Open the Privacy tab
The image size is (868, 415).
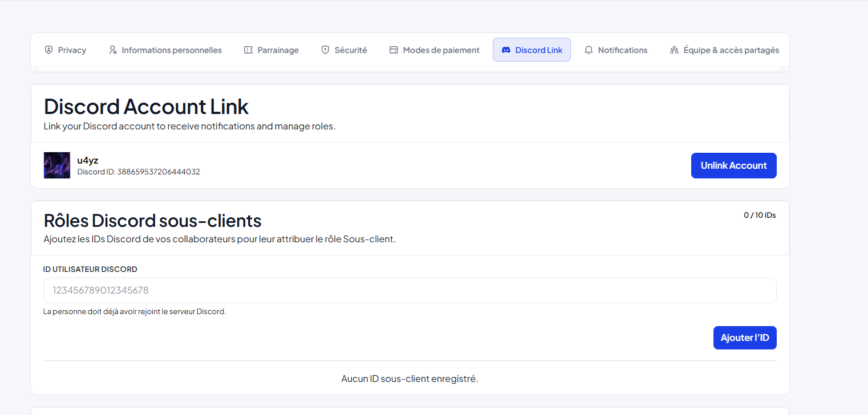[66, 50]
